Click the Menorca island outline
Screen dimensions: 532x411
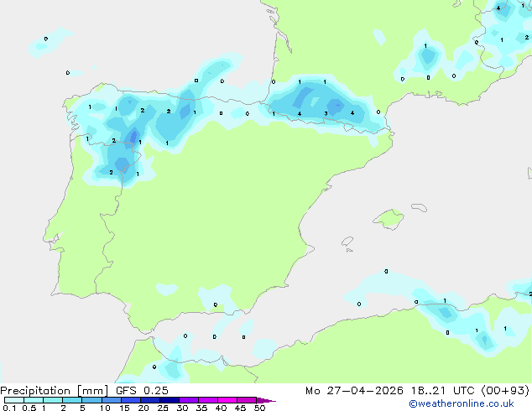(420, 207)
